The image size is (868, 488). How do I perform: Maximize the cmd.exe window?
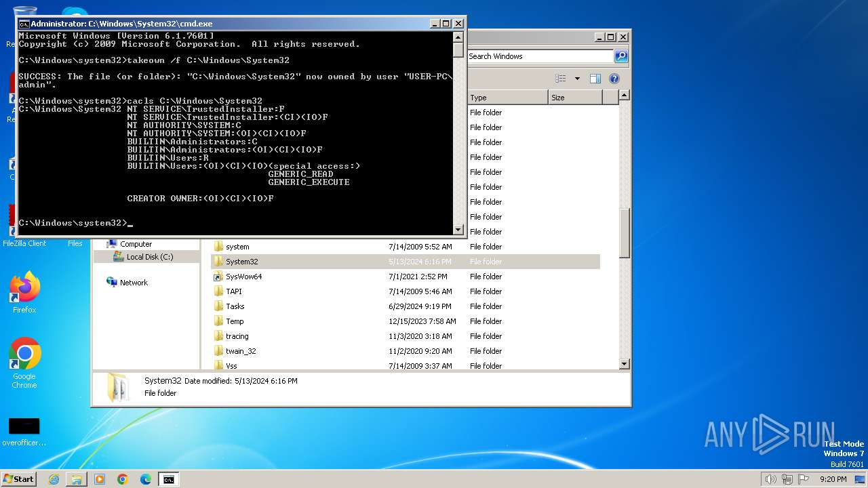(x=446, y=24)
